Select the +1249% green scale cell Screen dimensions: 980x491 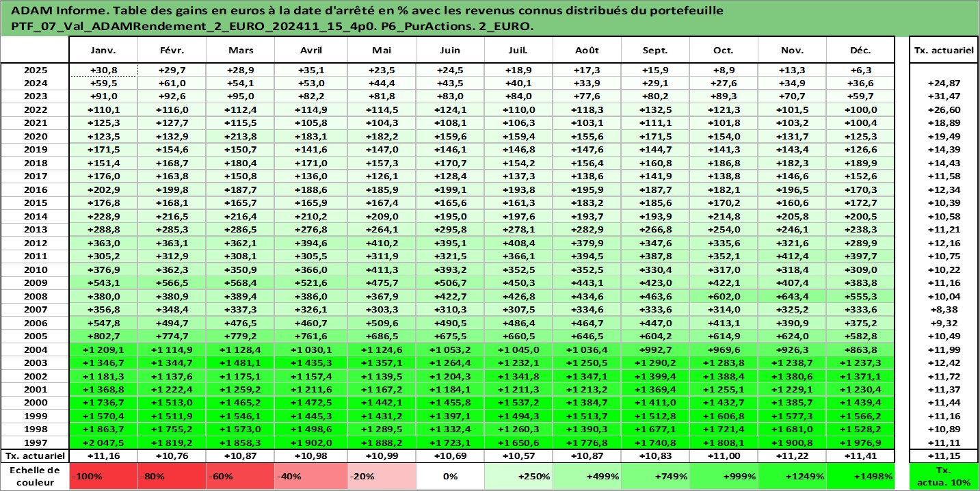tap(792, 476)
